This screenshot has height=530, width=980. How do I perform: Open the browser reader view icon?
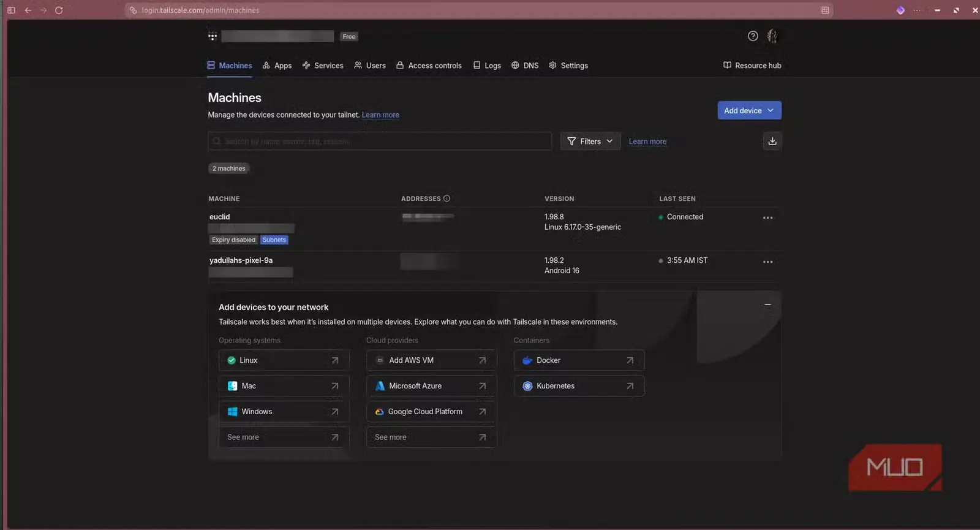[x=825, y=10]
